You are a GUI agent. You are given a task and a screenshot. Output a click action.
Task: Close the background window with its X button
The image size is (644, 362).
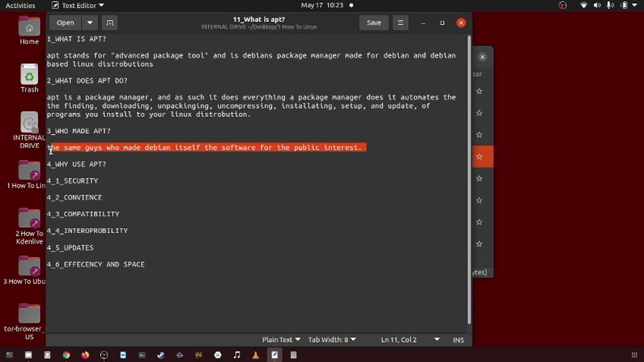482,57
